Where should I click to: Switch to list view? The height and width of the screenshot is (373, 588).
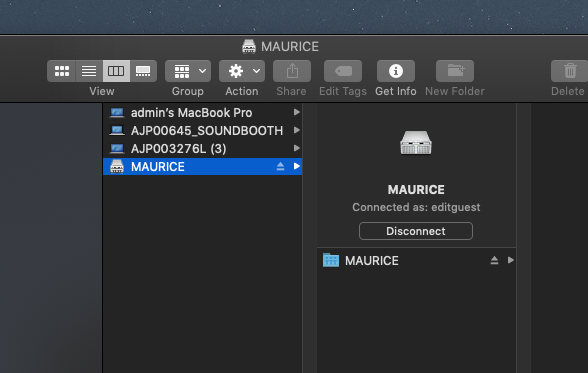tap(89, 71)
